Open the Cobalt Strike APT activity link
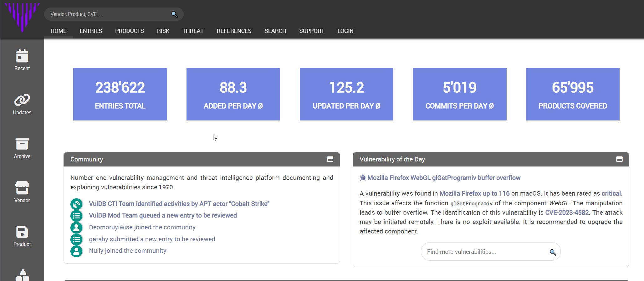644x281 pixels. point(179,204)
